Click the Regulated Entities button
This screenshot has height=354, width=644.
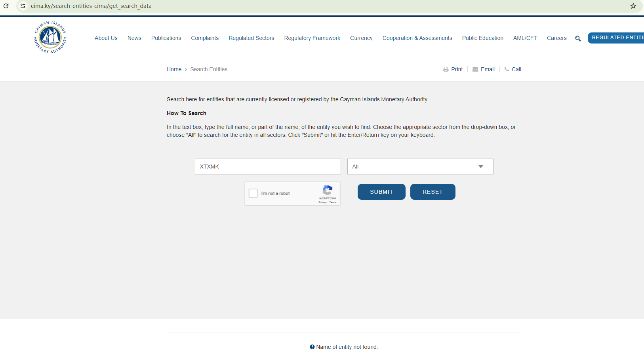(616, 38)
